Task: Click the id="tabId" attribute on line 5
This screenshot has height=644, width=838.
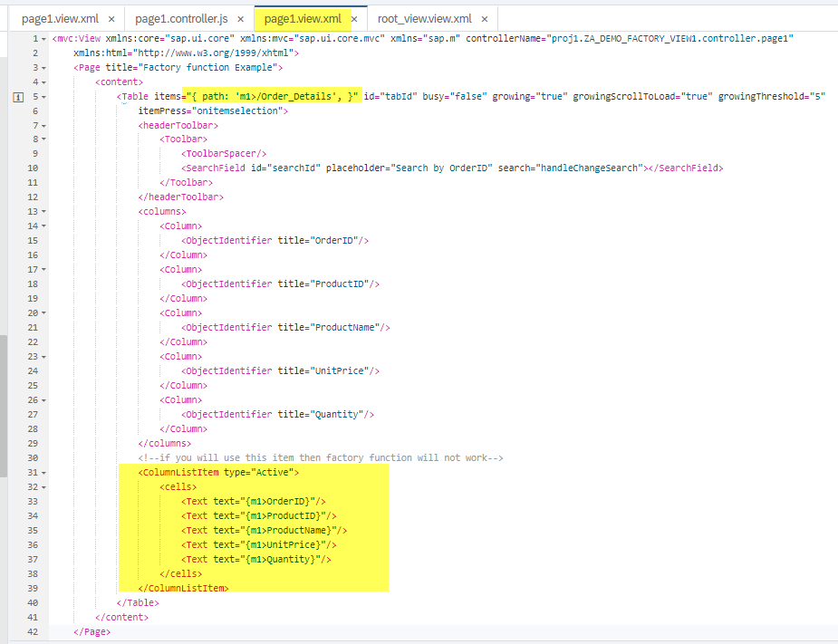Action: point(390,96)
